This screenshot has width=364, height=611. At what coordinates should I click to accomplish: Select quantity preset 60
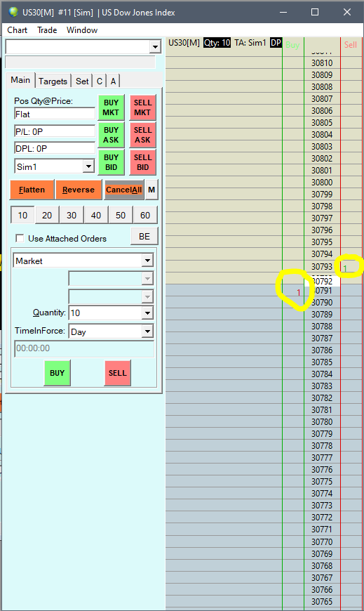(145, 215)
